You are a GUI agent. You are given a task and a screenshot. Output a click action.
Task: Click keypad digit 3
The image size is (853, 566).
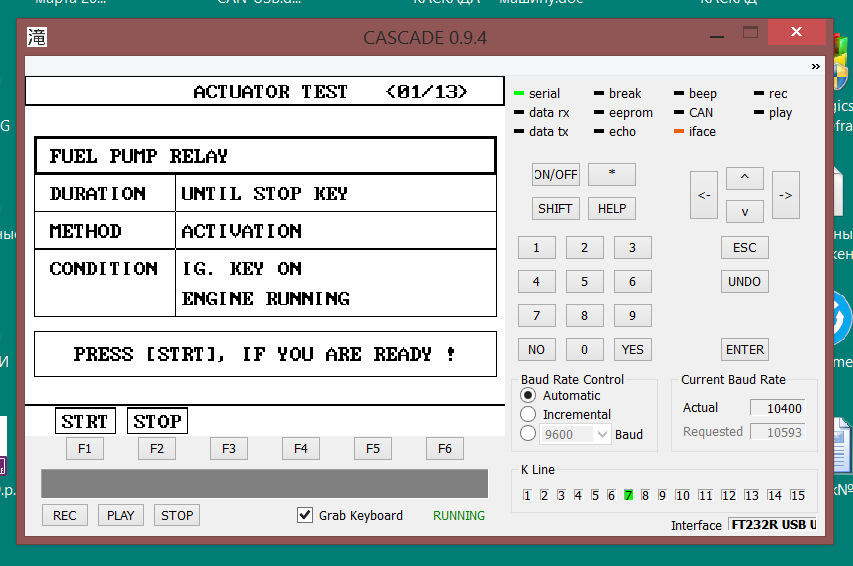(632, 248)
